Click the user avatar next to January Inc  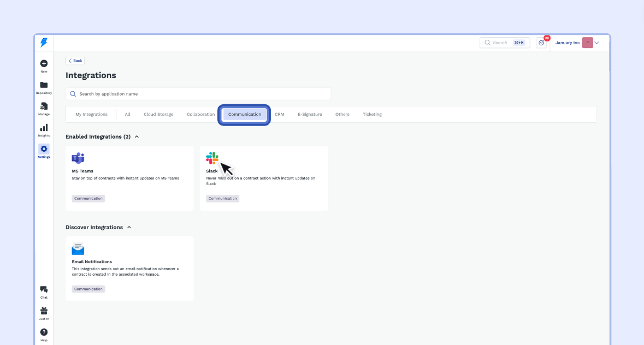(587, 43)
